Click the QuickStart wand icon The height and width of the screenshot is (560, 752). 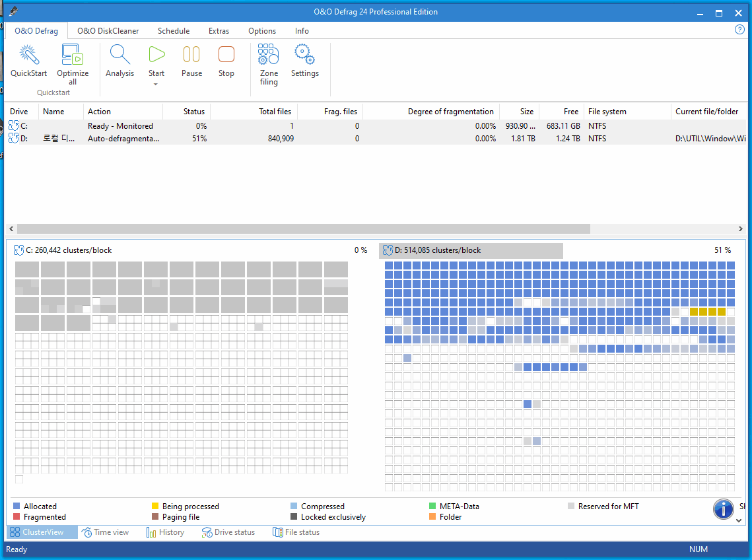coord(28,55)
